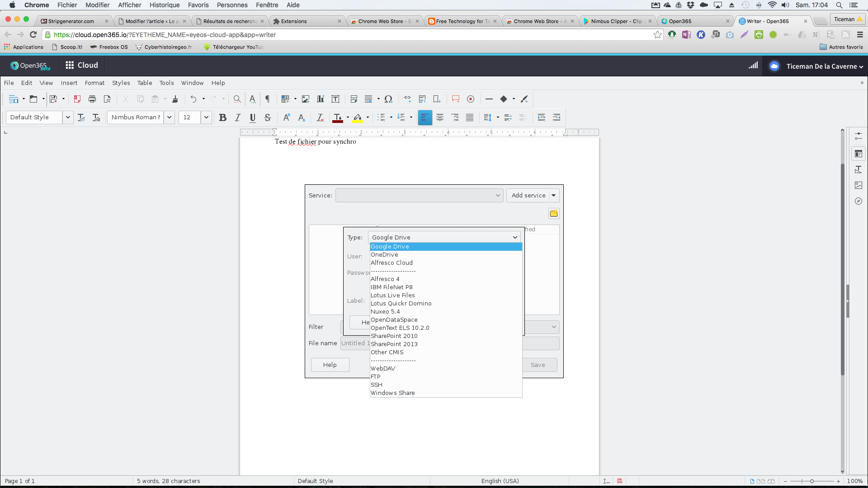Click the Export as PDF icon
This screenshot has width=868, height=488.
[77, 99]
